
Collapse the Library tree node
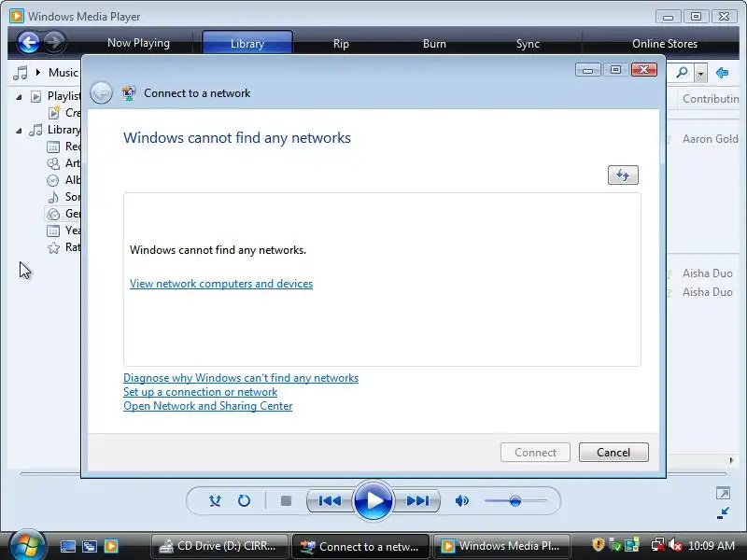(x=19, y=130)
